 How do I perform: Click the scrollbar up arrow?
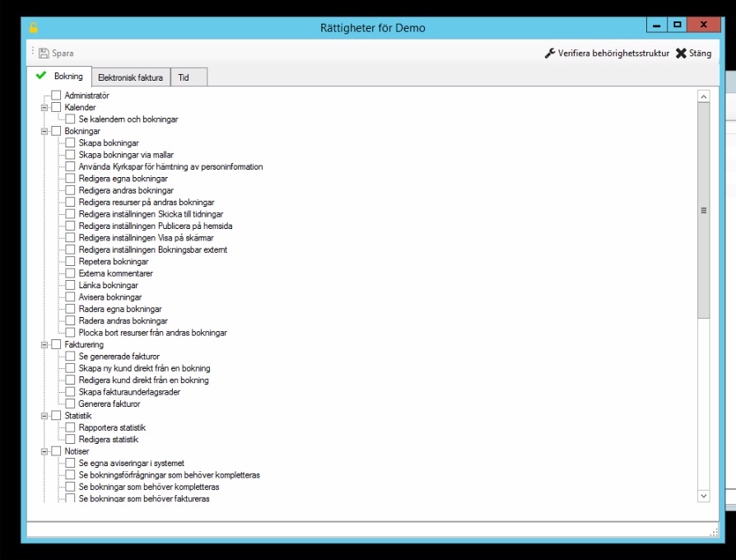coord(703,96)
